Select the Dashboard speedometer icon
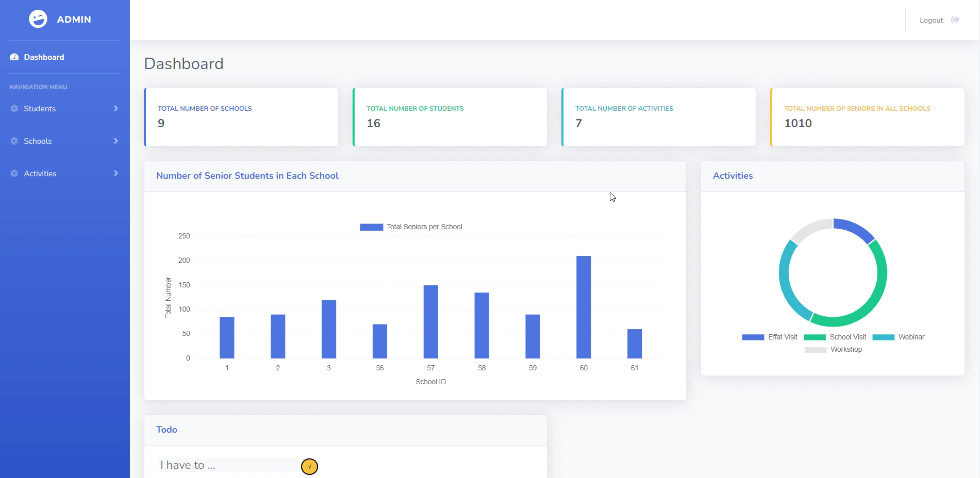The height and width of the screenshot is (478, 980). pyautogui.click(x=14, y=57)
